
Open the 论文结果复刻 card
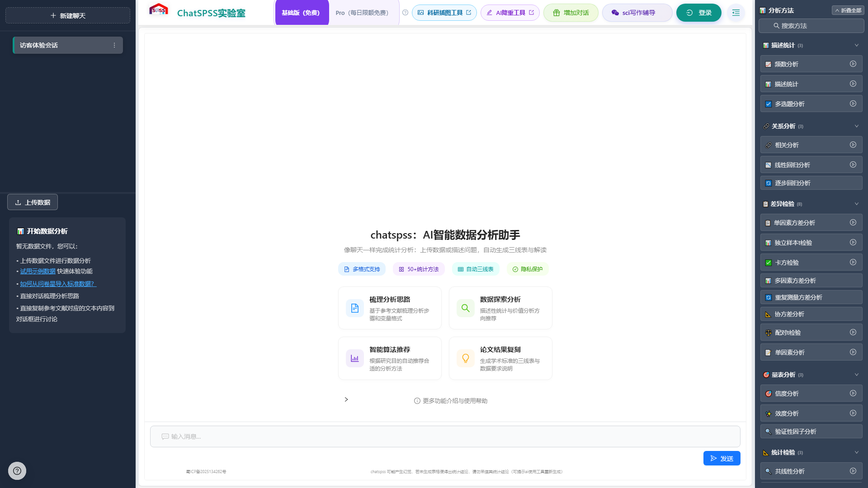[x=500, y=358]
